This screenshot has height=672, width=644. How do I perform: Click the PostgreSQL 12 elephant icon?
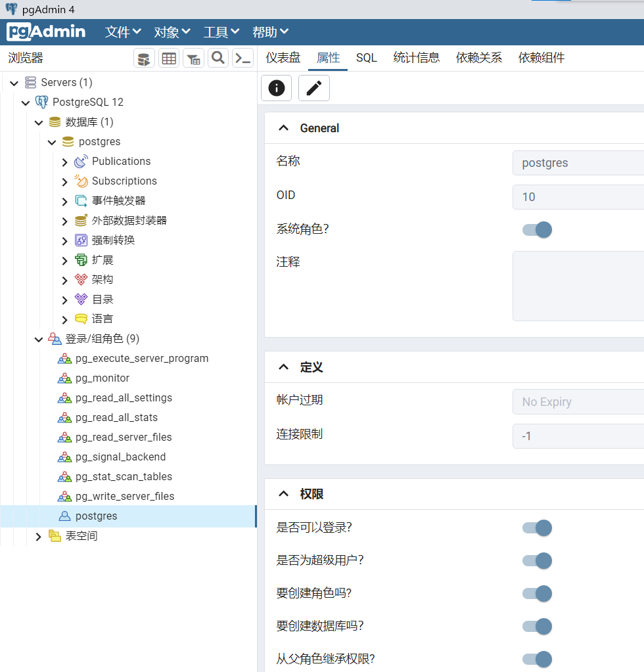[x=41, y=102]
